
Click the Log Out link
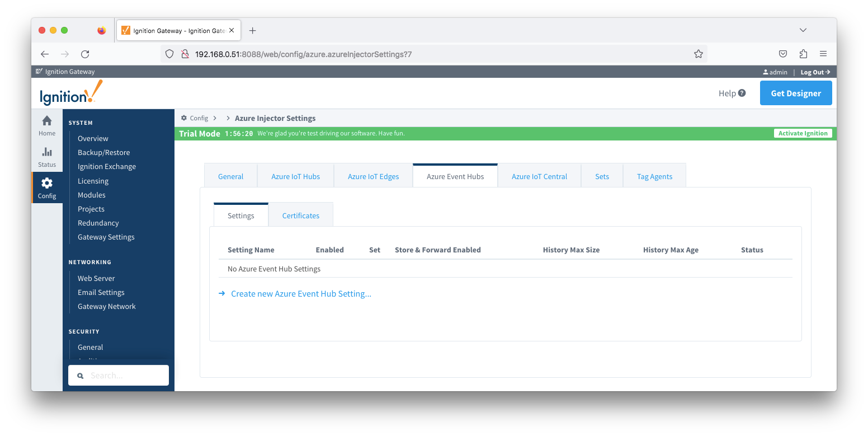pyautogui.click(x=815, y=72)
